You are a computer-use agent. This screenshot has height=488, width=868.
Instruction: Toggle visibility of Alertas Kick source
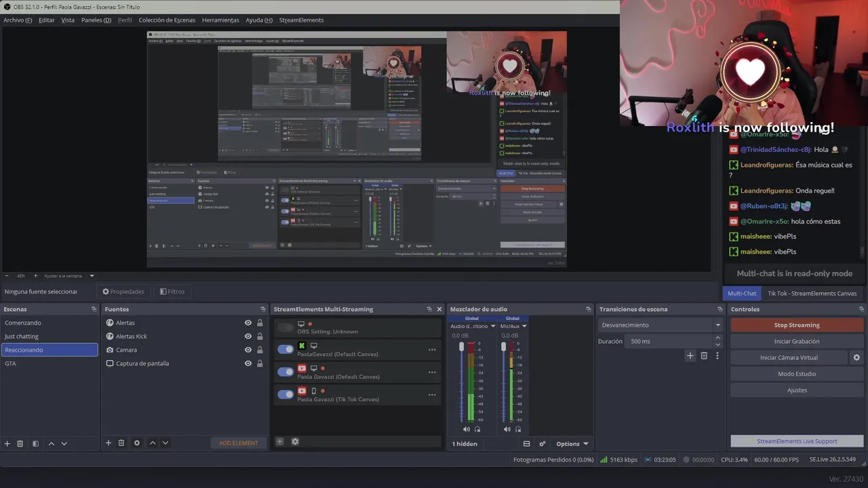click(248, 336)
